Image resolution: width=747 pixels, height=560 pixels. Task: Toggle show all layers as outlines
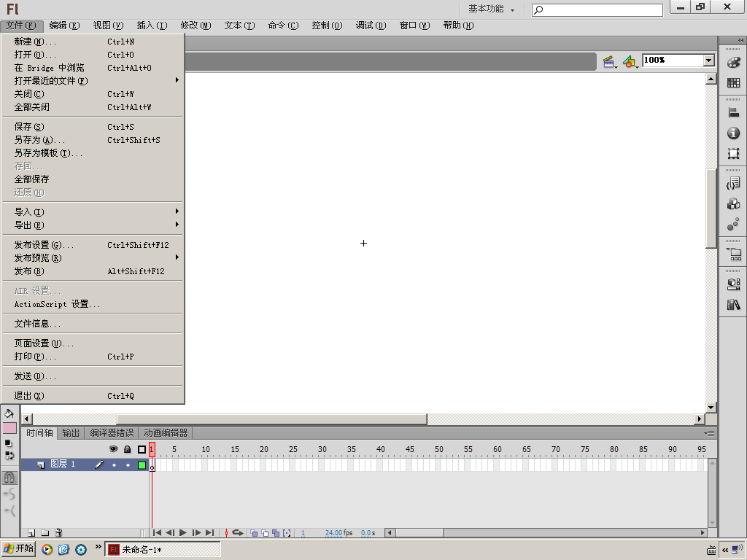tap(142, 449)
